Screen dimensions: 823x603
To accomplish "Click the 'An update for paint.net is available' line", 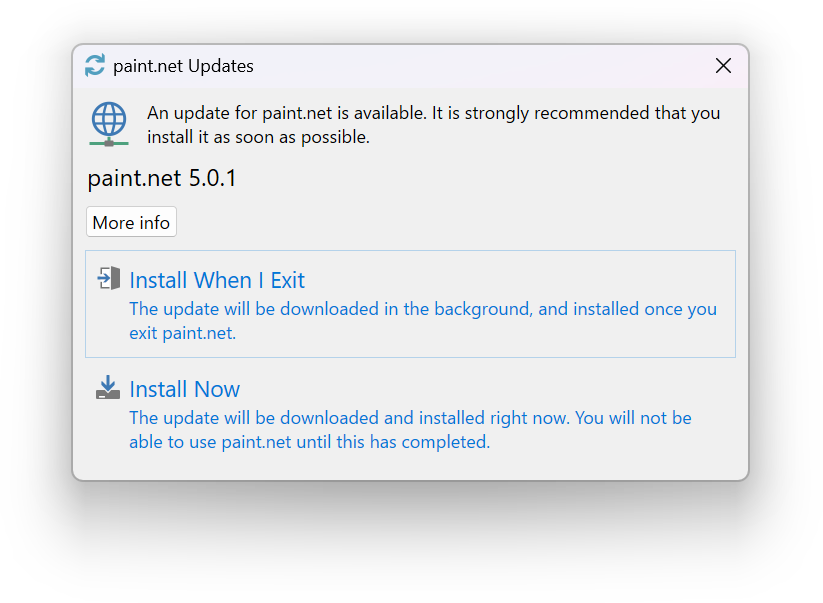I will pyautogui.click(x=433, y=113).
